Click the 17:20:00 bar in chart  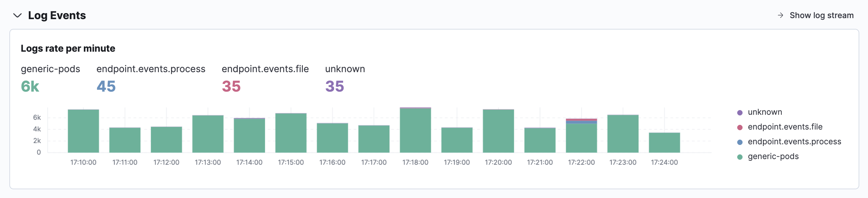click(x=498, y=131)
